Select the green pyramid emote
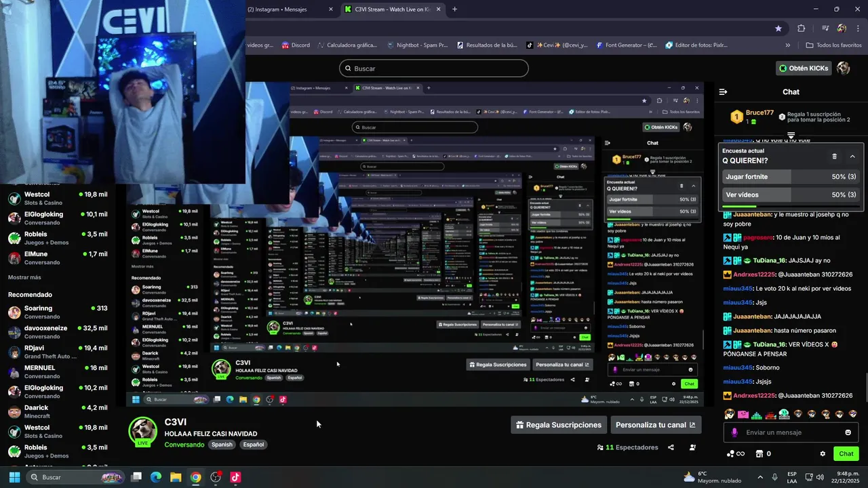 [x=757, y=414]
